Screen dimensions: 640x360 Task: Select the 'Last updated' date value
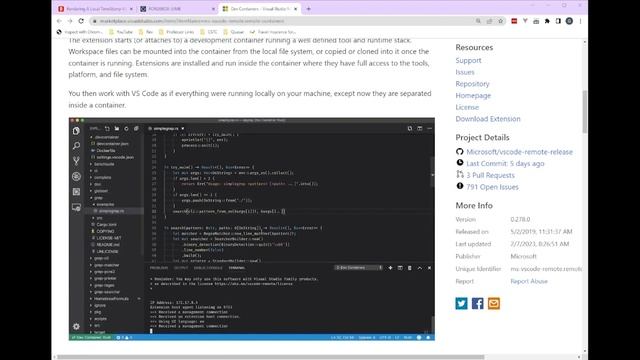point(540,244)
